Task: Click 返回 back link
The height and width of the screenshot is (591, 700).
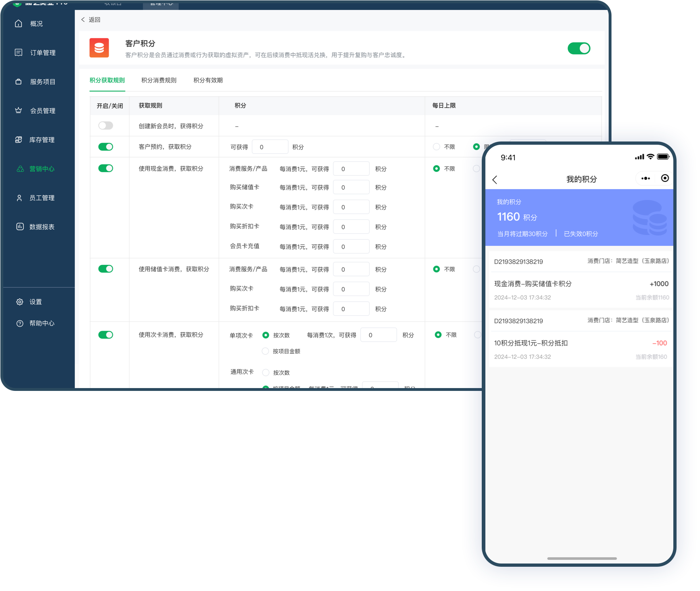Action: pos(95,19)
